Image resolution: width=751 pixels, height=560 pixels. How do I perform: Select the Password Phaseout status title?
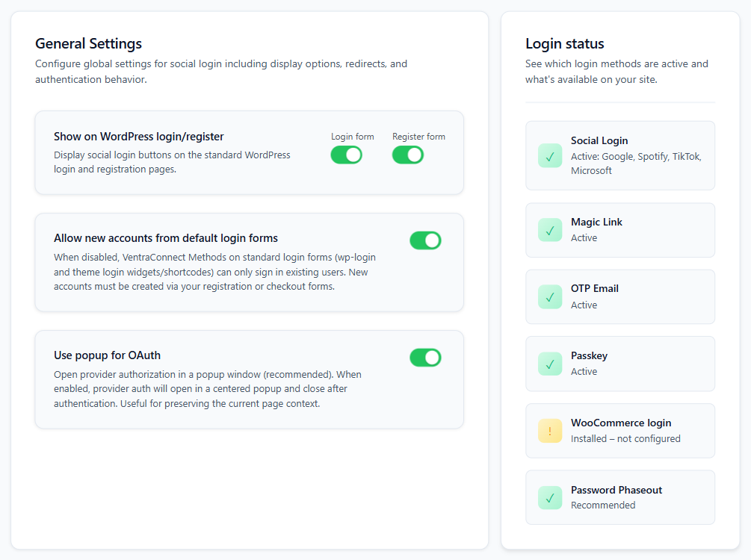(616, 490)
